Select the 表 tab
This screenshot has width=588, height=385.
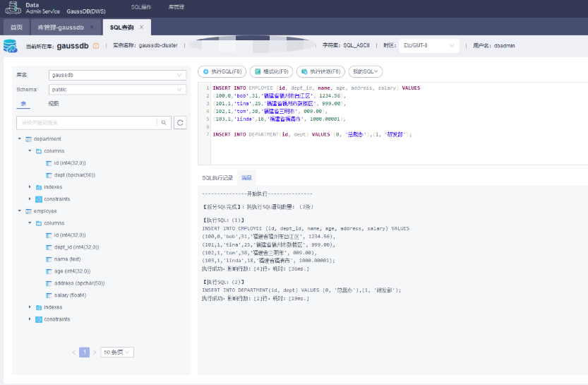click(23, 104)
